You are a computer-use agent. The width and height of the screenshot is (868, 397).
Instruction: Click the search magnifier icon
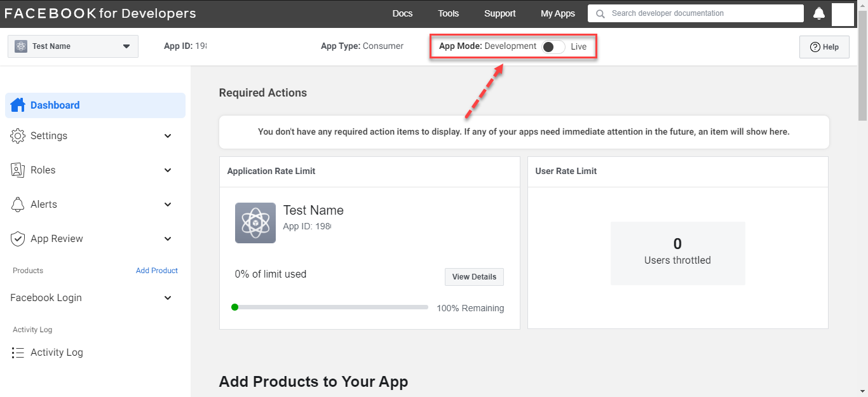click(600, 13)
